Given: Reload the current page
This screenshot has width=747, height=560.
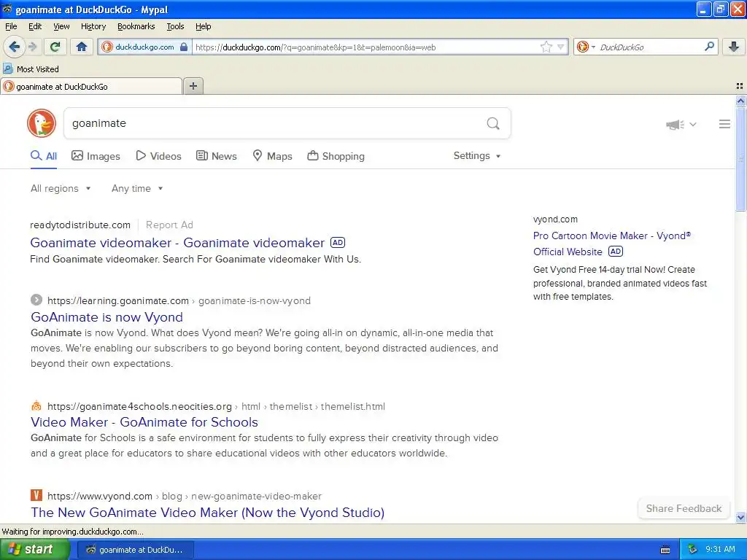Looking at the screenshot, I should click(55, 47).
